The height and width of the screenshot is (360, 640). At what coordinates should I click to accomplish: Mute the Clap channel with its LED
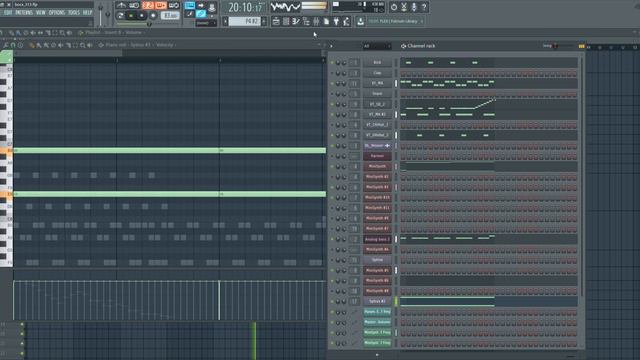tap(332, 73)
